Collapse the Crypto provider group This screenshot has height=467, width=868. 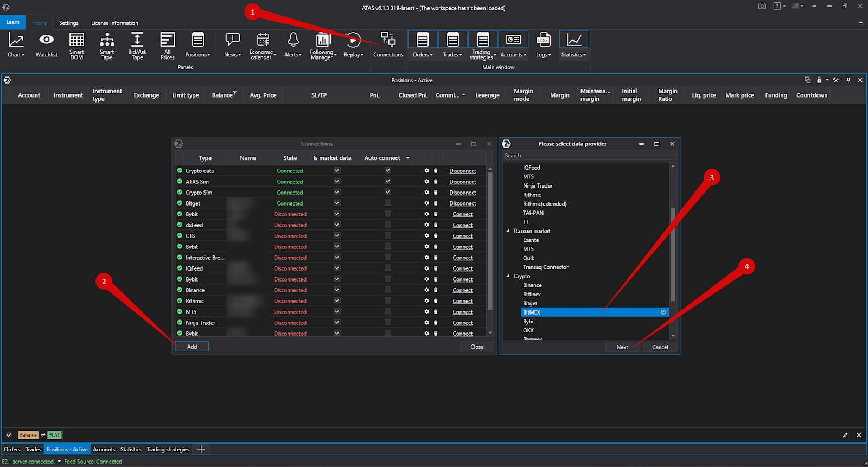[508, 276]
